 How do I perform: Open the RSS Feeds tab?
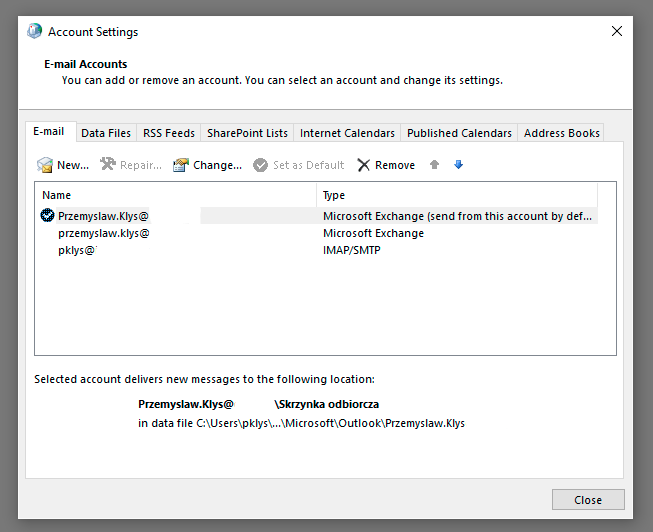(168, 133)
